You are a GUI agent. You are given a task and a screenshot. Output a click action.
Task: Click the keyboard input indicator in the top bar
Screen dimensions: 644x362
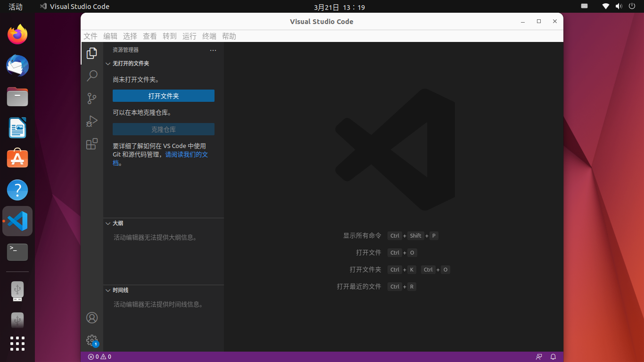(584, 7)
